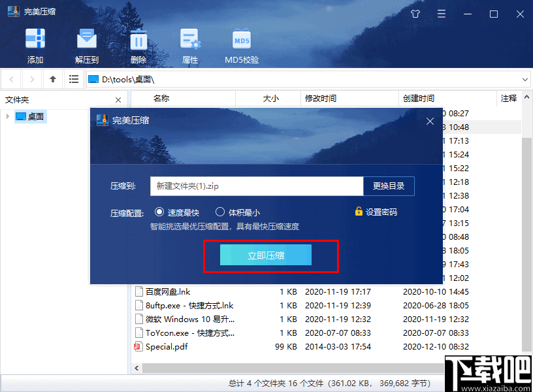Select the 百度网盘.lnk file name
This screenshot has height=392, width=533.
(x=168, y=291)
